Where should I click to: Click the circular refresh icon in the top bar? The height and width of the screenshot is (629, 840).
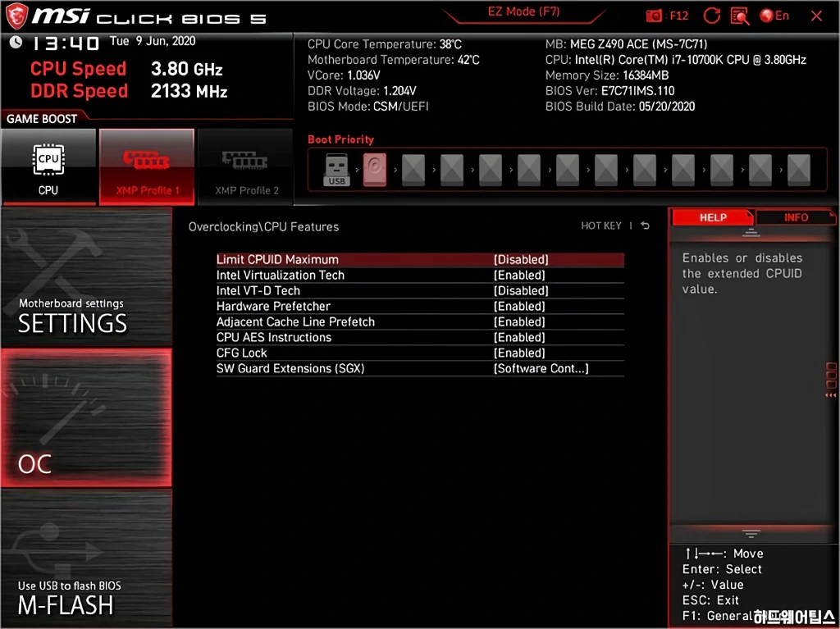click(711, 16)
